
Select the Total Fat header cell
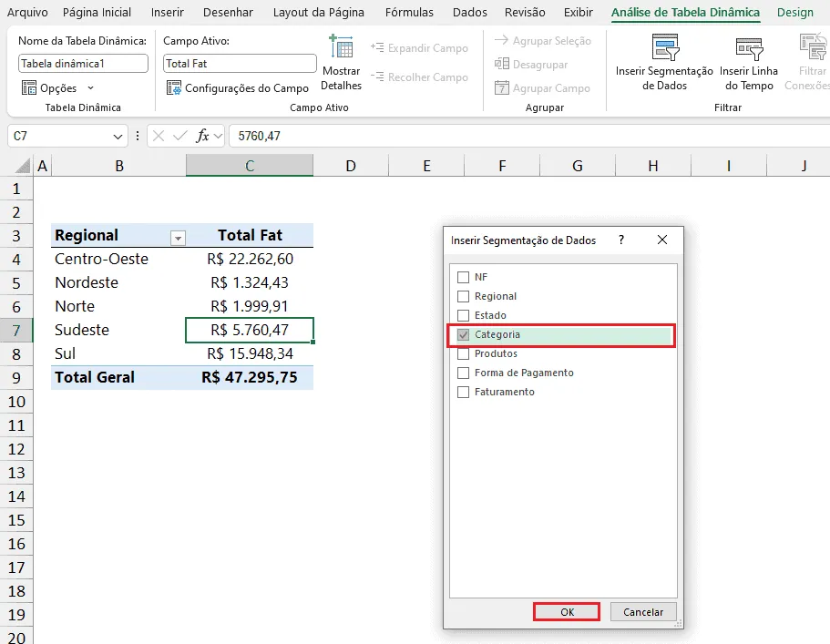[250, 235]
